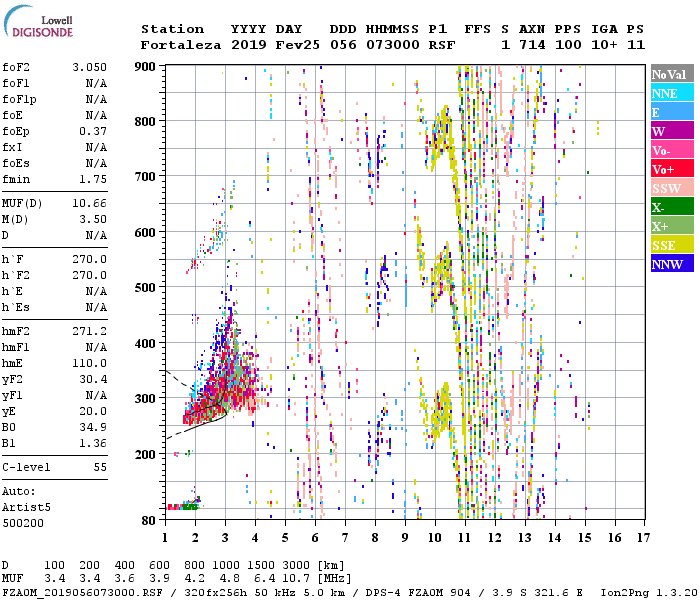Select the E blue legend swatch
This screenshot has height=600, width=700.
(672, 112)
